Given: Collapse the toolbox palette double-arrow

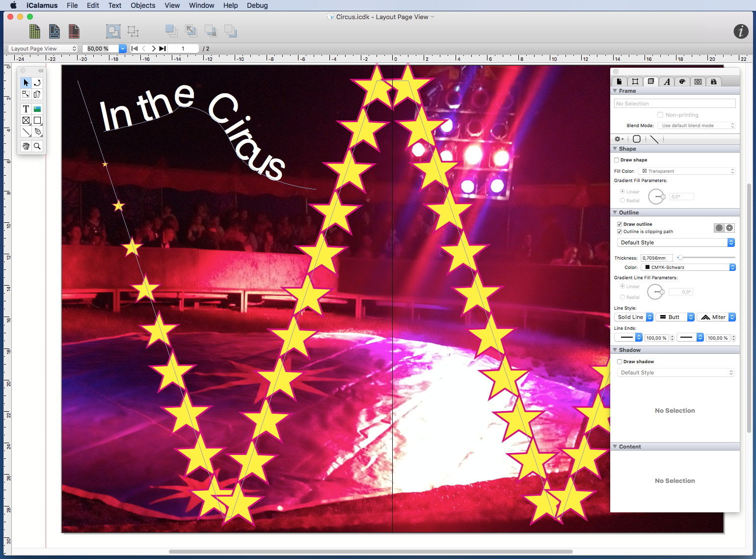Looking at the screenshot, I should point(40,71).
